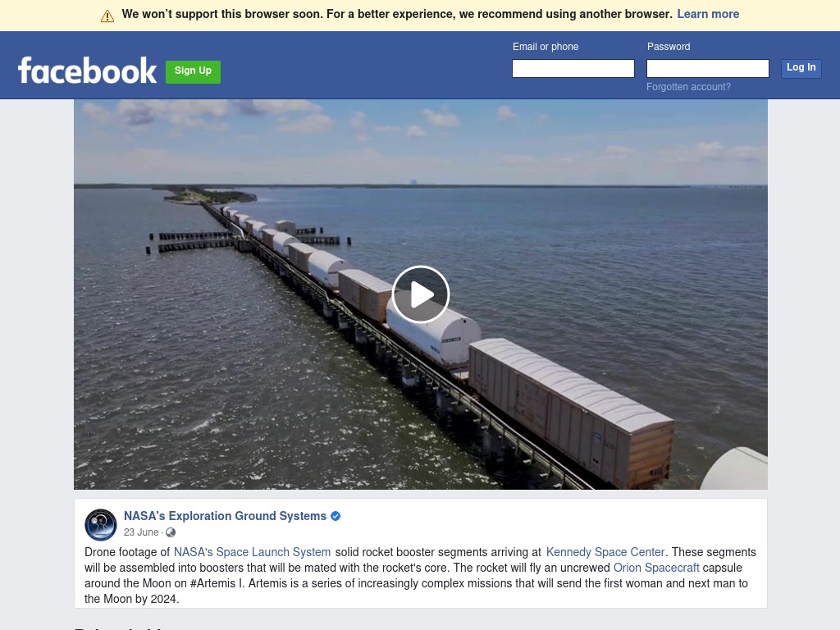840x630 pixels.
Task: Click the Password label text
Action: click(669, 47)
